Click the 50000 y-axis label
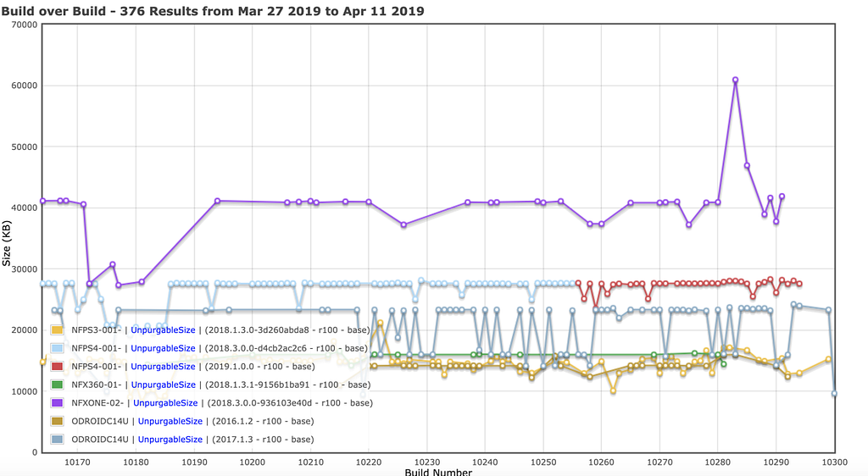 pos(25,147)
